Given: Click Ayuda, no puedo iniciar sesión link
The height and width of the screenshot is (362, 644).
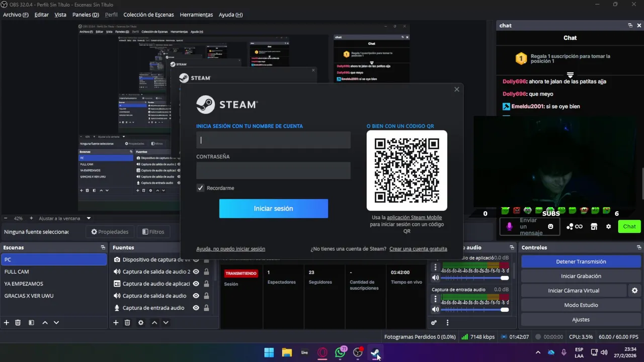Looking at the screenshot, I should (x=230, y=249).
